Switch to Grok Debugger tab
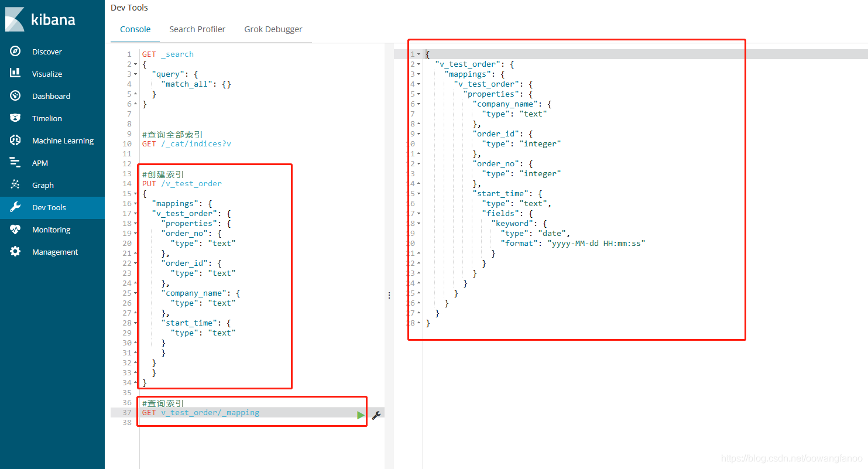This screenshot has width=868, height=469. tap(273, 29)
